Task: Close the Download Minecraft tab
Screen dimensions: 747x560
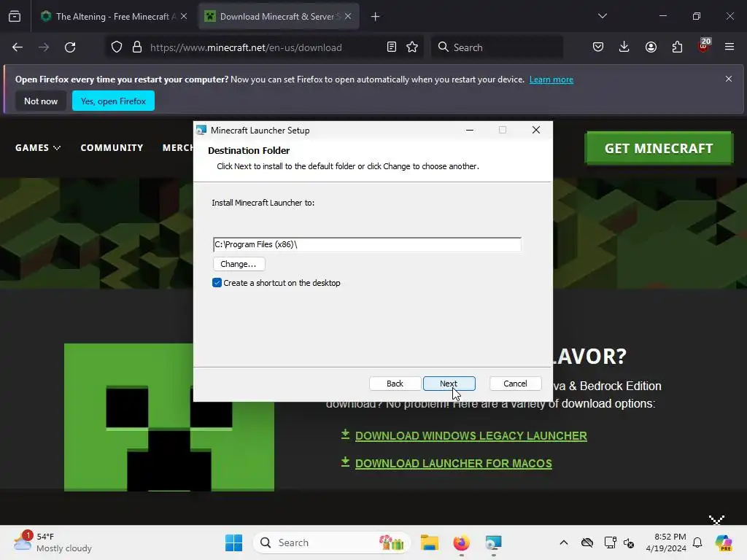Action: pos(348,16)
